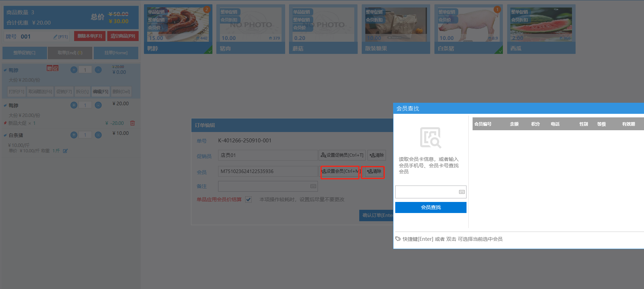The height and width of the screenshot is (289, 644).
Task: Click the pencil icon next to 牌号 001
Action: click(56, 37)
